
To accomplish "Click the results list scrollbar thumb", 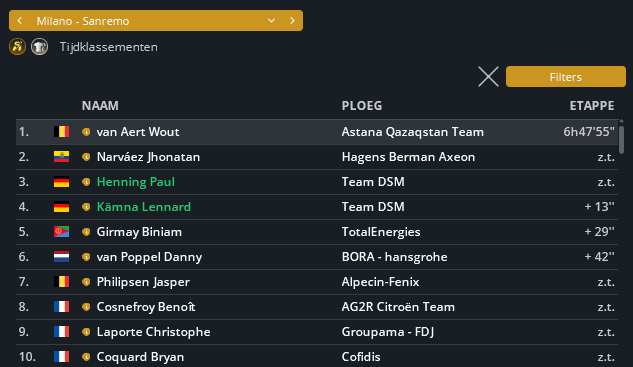I will click(622, 139).
